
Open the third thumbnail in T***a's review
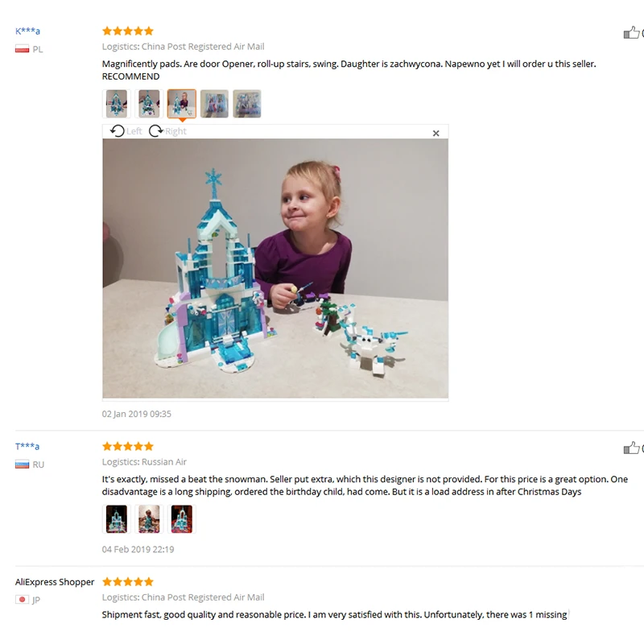182,519
